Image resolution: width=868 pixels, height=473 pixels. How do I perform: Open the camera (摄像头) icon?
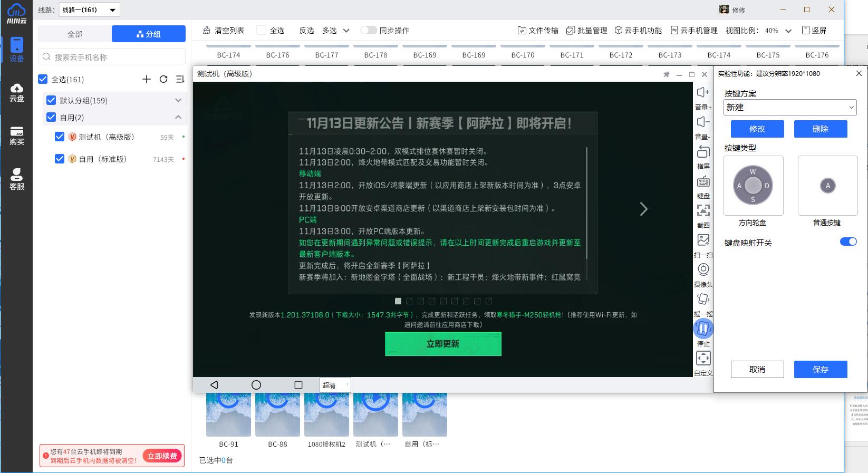pyautogui.click(x=703, y=270)
